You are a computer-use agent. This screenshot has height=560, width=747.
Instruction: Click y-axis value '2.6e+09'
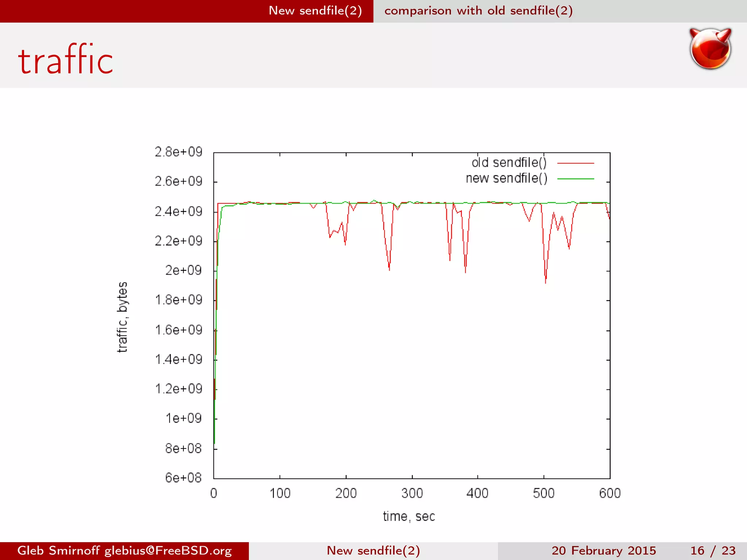tap(178, 181)
